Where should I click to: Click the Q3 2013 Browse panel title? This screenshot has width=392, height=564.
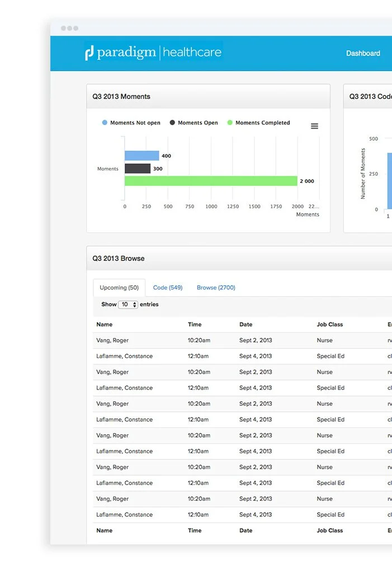coord(119,258)
